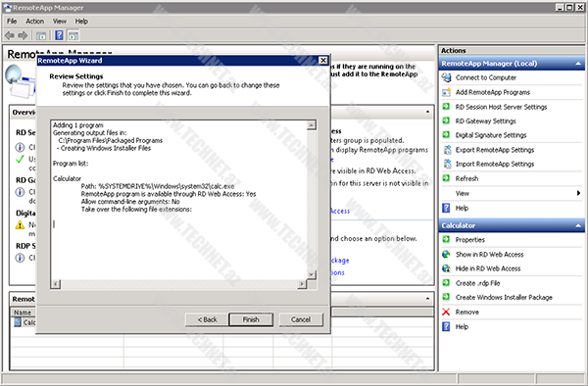Click the green Refresh icon

coord(446,178)
